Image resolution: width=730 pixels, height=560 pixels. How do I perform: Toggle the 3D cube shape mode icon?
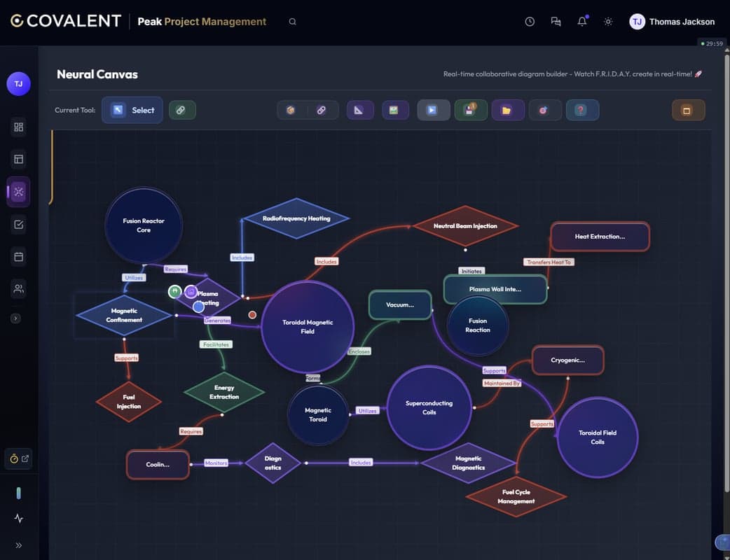[291, 110]
